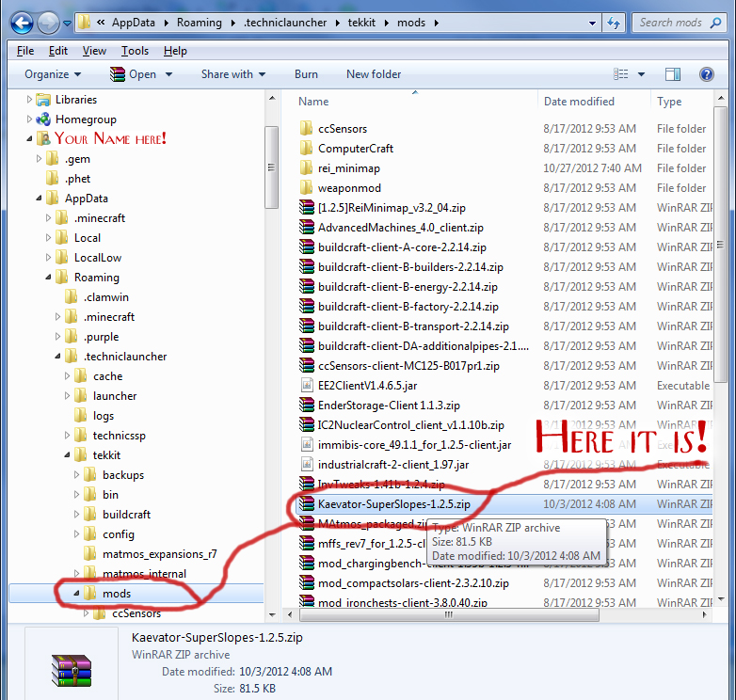Screen dimensions: 736x700
Task: Sort by the Type column header
Action: click(669, 102)
